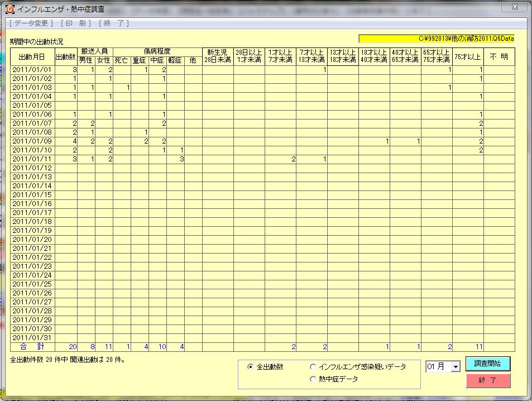The image size is (532, 401).
Task: Select the 熱中症データ radio button
Action: (x=313, y=379)
